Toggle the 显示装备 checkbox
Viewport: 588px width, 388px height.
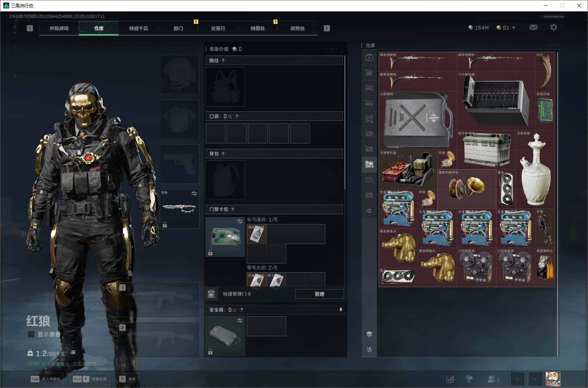coord(31,334)
